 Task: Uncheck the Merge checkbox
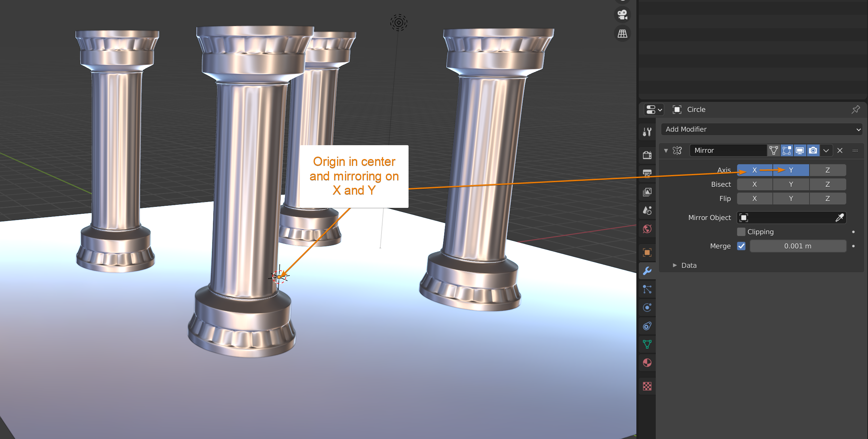tap(741, 246)
